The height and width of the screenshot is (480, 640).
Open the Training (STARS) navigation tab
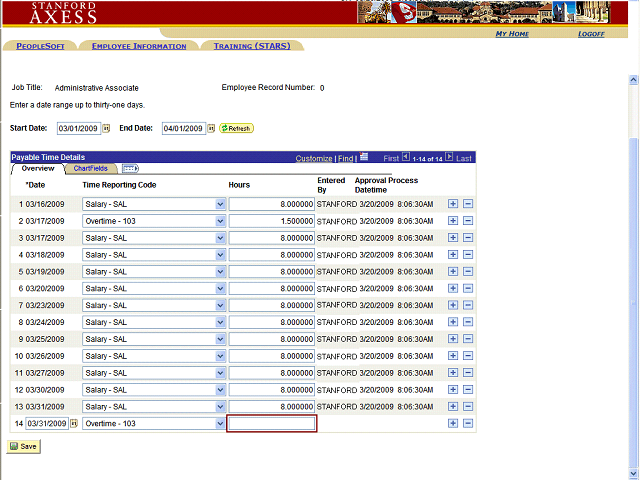point(252,46)
